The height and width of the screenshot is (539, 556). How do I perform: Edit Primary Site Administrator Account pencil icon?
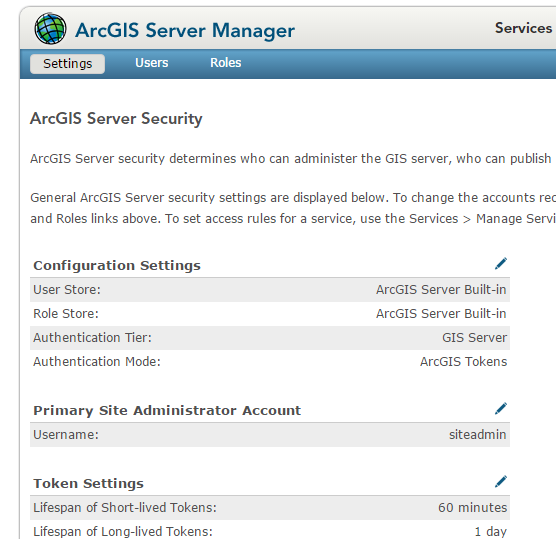click(x=501, y=409)
